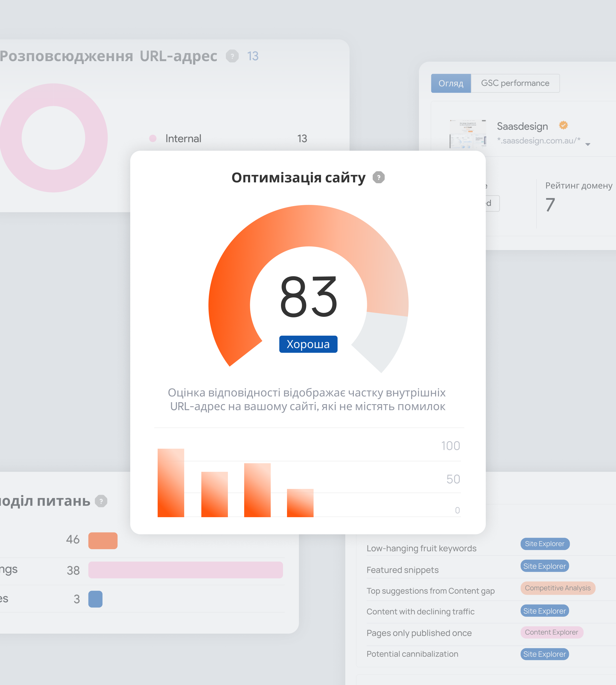The image size is (616, 685).
Task: Open Site Explorer for Low-hanging fruit keywords
Action: [545, 544]
